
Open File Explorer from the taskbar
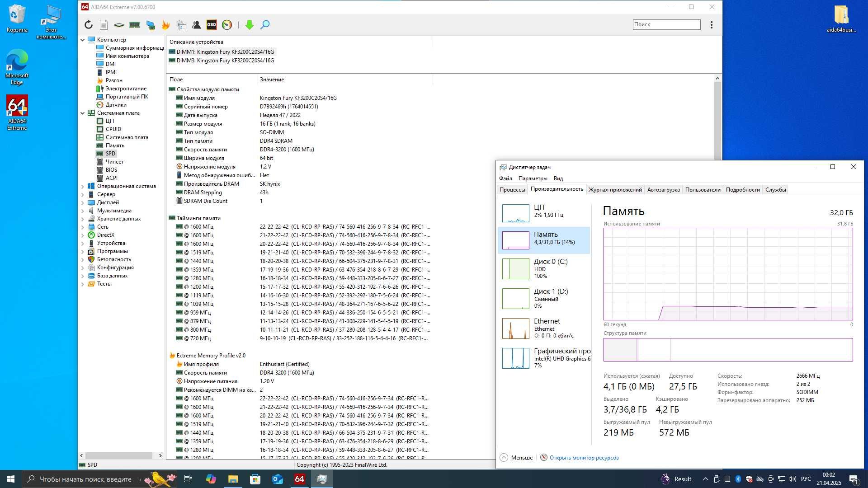[x=233, y=479]
